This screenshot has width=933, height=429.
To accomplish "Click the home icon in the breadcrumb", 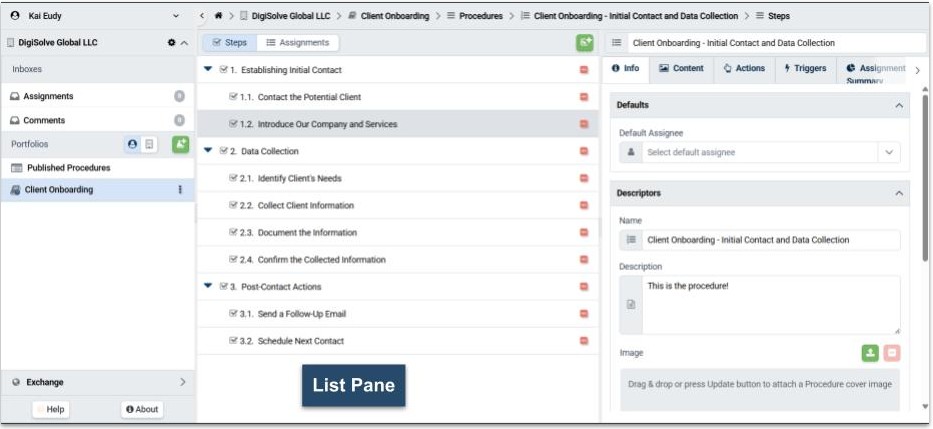I will [x=219, y=16].
